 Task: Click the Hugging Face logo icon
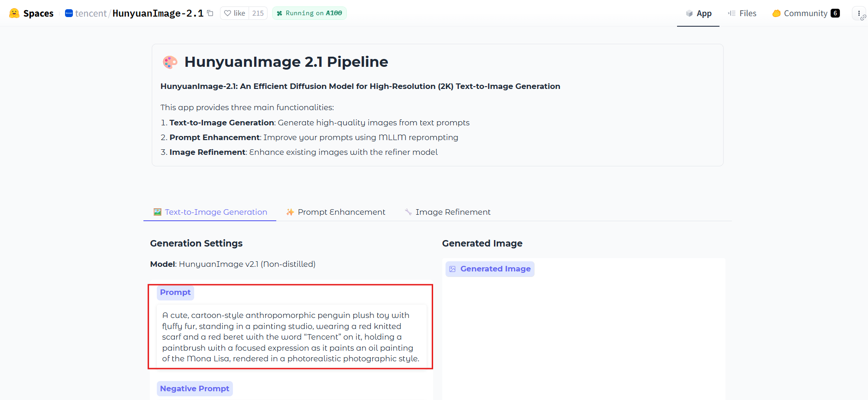pos(14,13)
